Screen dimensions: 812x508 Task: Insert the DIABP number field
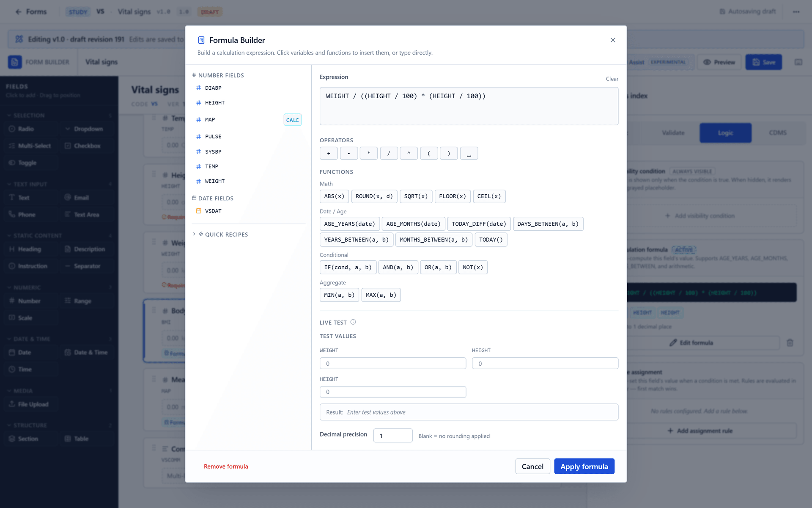click(x=249, y=88)
